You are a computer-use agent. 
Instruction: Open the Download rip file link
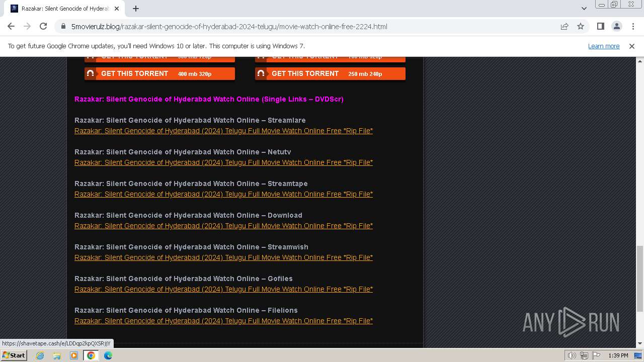pyautogui.click(x=223, y=226)
